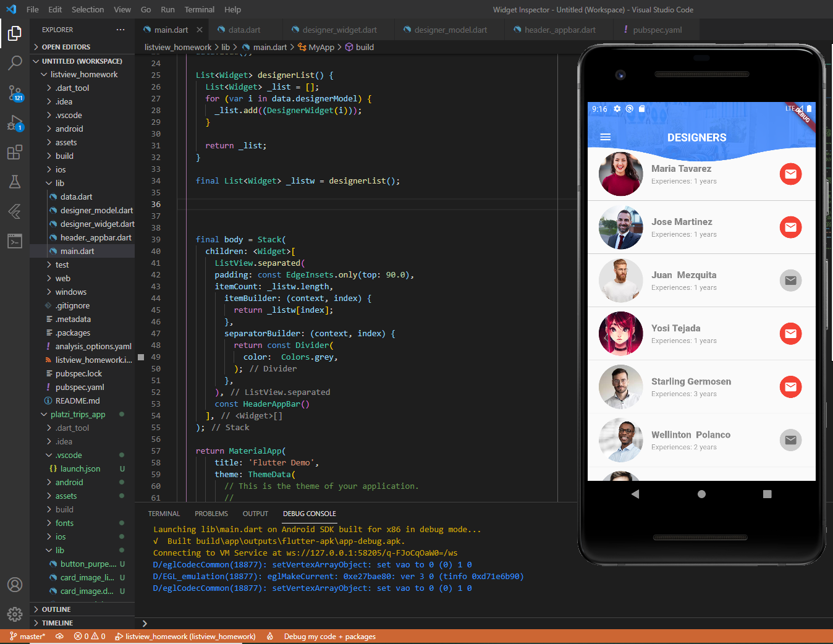Open the terminal panel icon in activity bar

[15, 241]
